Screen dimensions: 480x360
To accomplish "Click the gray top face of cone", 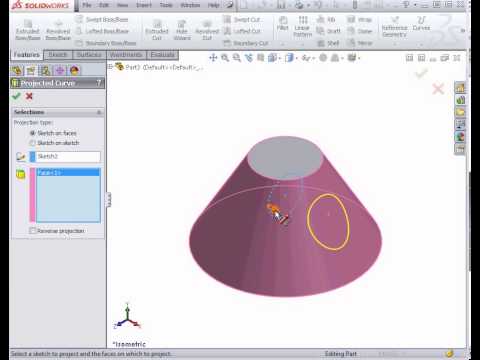I will [x=285, y=158].
